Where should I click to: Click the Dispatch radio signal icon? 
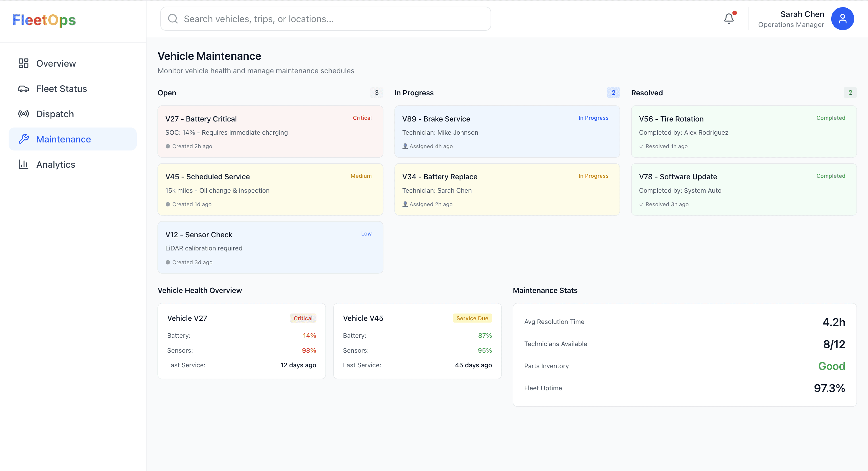click(23, 114)
